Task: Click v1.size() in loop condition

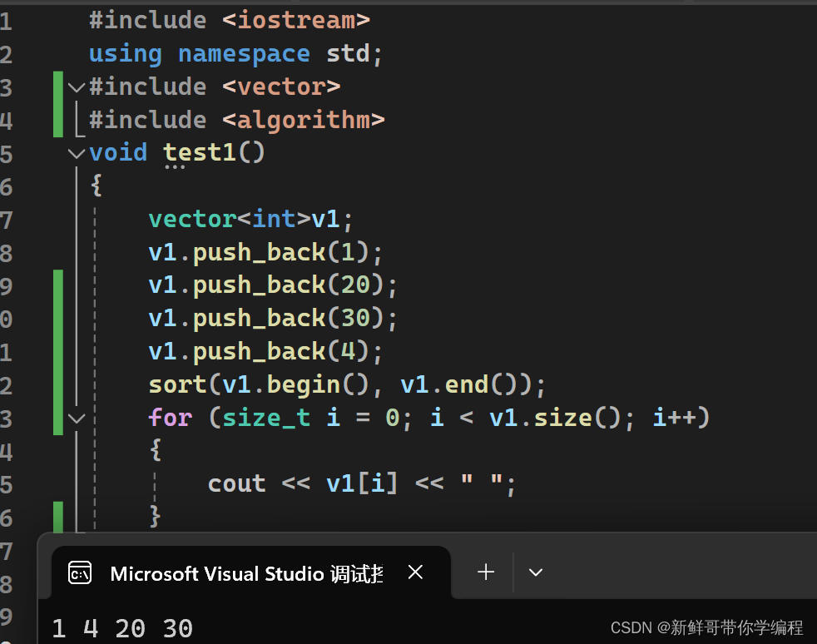Action: 554,418
